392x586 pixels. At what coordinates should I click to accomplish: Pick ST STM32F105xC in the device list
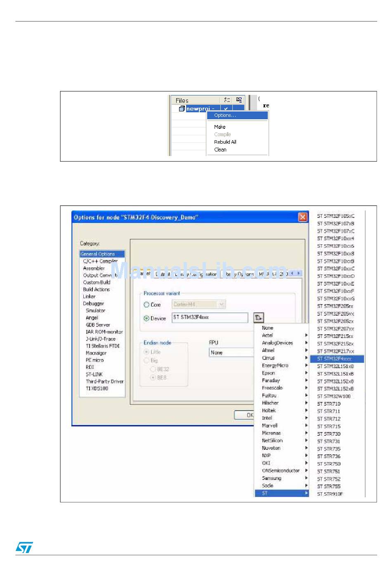[x=336, y=216]
